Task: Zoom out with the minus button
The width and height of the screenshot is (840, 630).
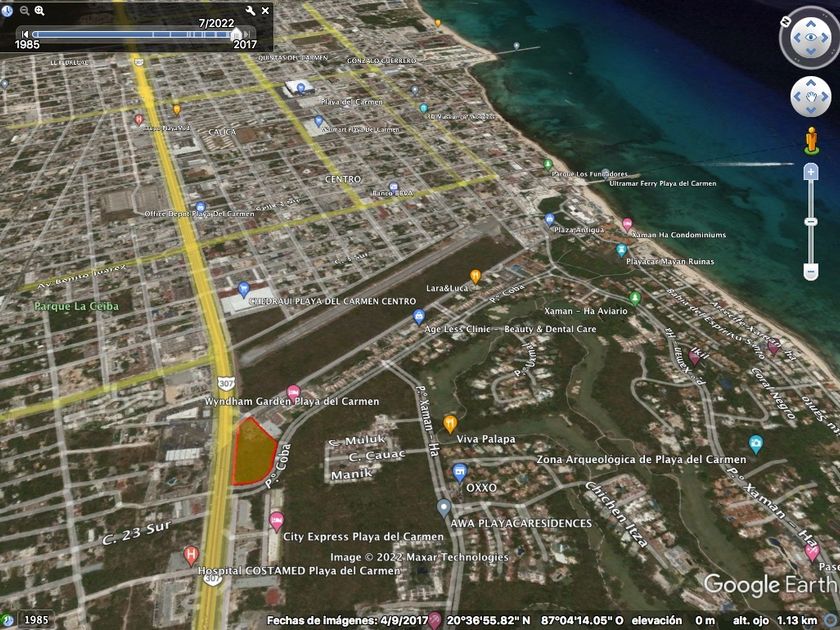Action: (811, 272)
